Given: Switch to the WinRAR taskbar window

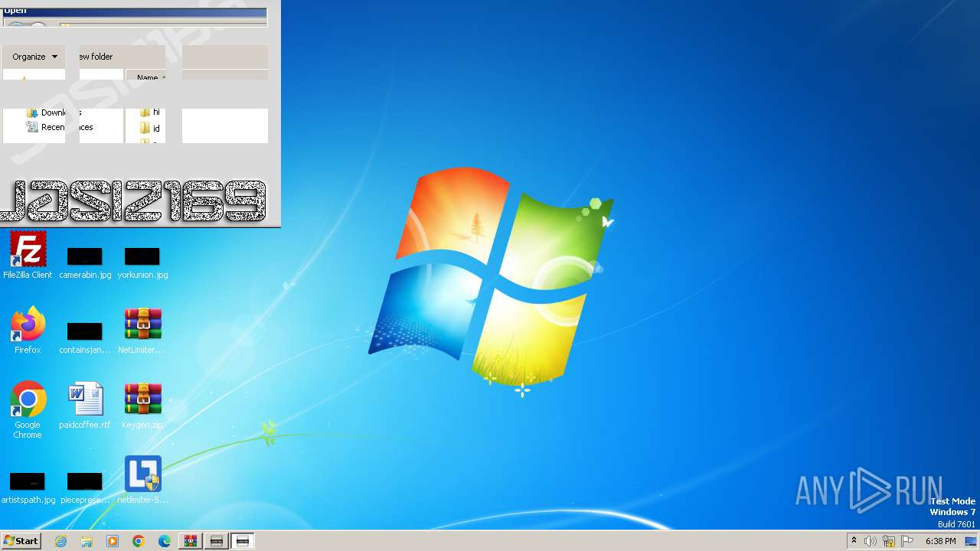Looking at the screenshot, I should (x=191, y=541).
